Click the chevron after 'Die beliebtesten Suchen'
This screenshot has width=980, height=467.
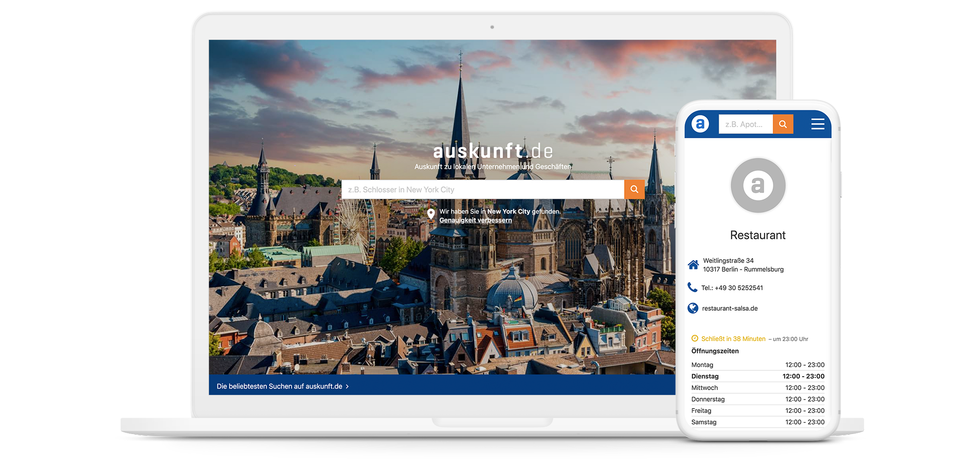(347, 387)
